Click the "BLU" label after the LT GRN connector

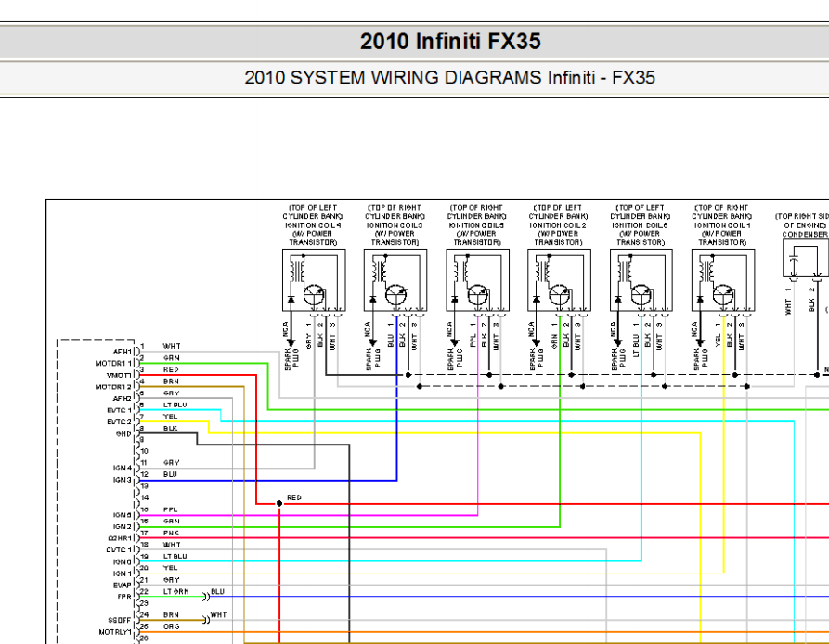(218, 592)
